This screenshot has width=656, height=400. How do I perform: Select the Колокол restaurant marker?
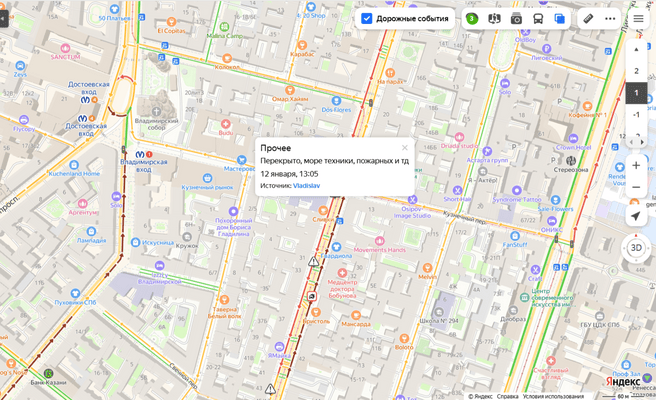click(227, 58)
